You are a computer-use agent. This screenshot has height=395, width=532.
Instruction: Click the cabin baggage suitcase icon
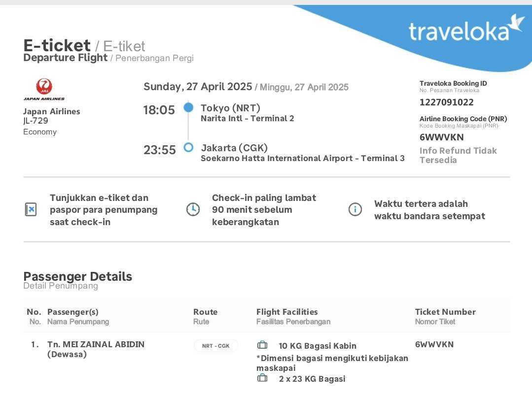[262, 345]
